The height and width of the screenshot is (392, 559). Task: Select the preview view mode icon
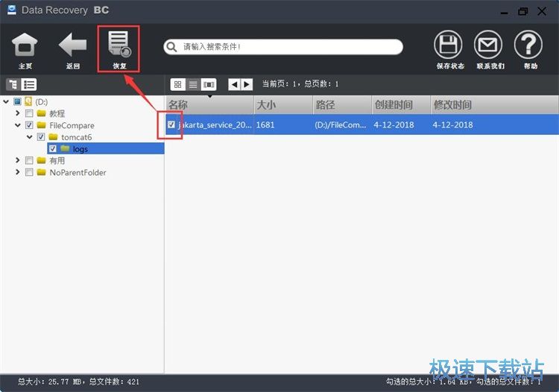(x=209, y=84)
